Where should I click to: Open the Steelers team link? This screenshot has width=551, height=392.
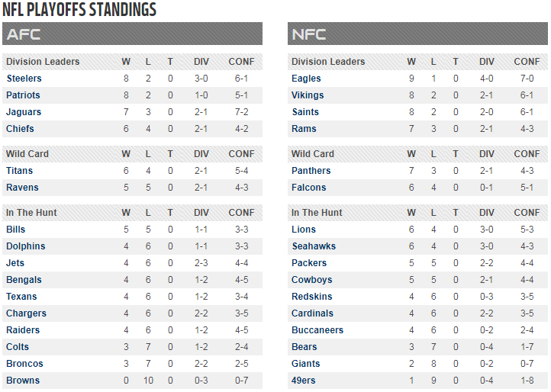point(24,79)
